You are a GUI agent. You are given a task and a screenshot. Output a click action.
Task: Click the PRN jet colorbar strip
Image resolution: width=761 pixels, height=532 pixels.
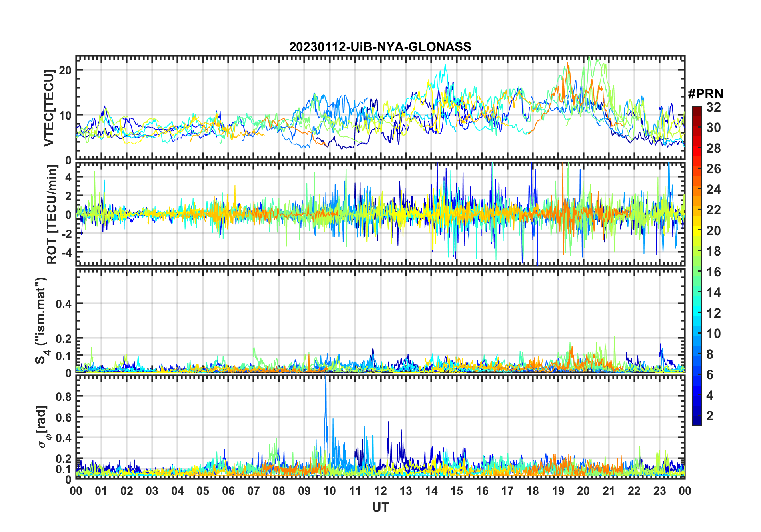[697, 266]
